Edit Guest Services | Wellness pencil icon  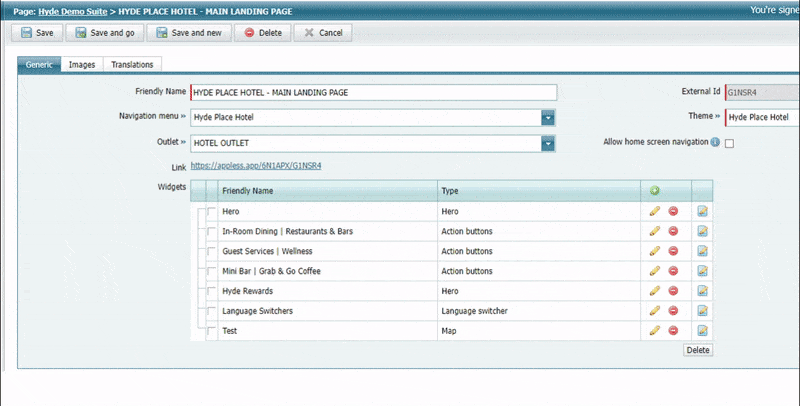(655, 251)
